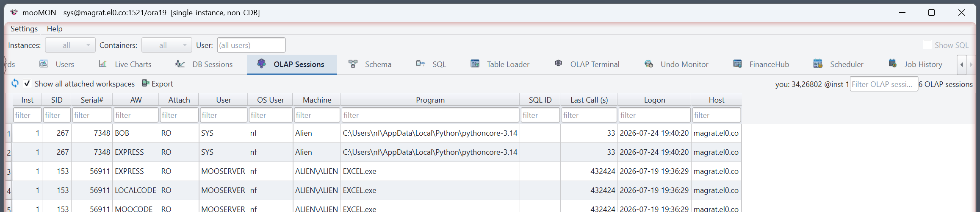Click the BOB workspace cell
Image resolution: width=980 pixels, height=212 pixels.
click(x=136, y=133)
